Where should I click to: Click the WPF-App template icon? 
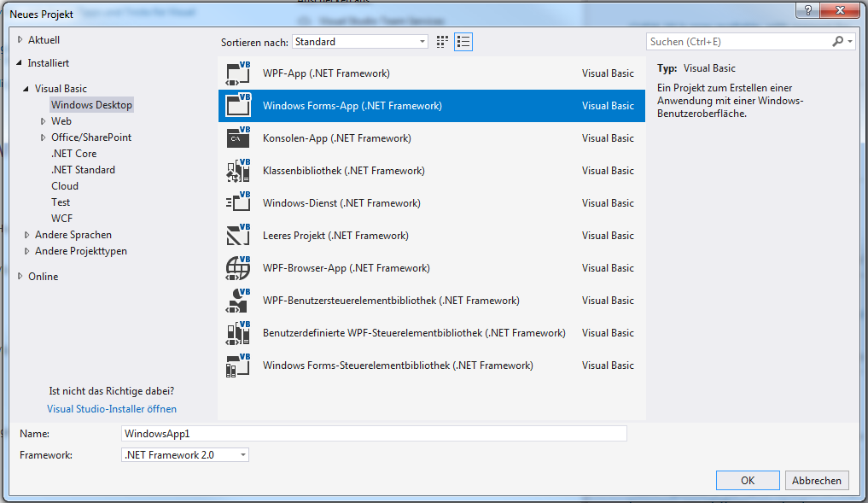click(237, 73)
